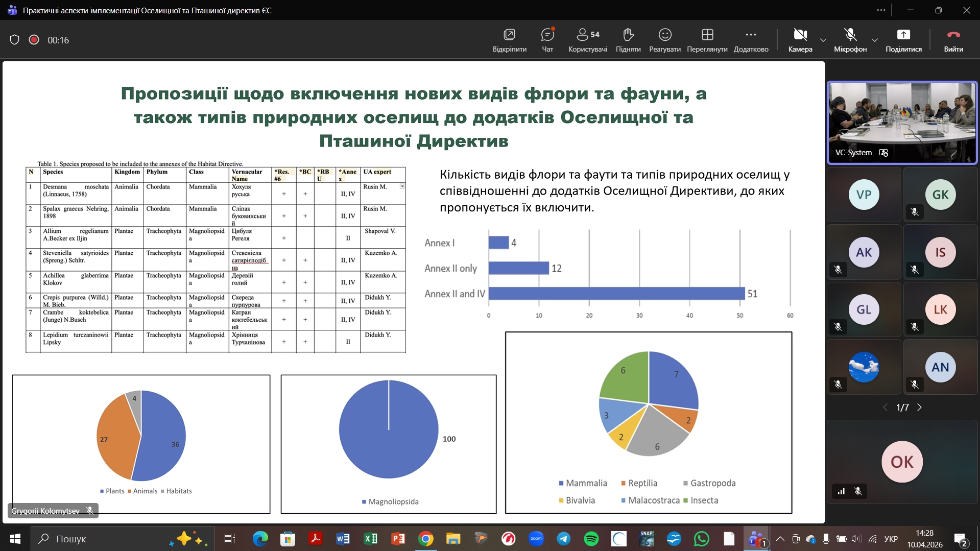Open the Додатково more options menu
The image size is (980, 551).
pyautogui.click(x=750, y=35)
